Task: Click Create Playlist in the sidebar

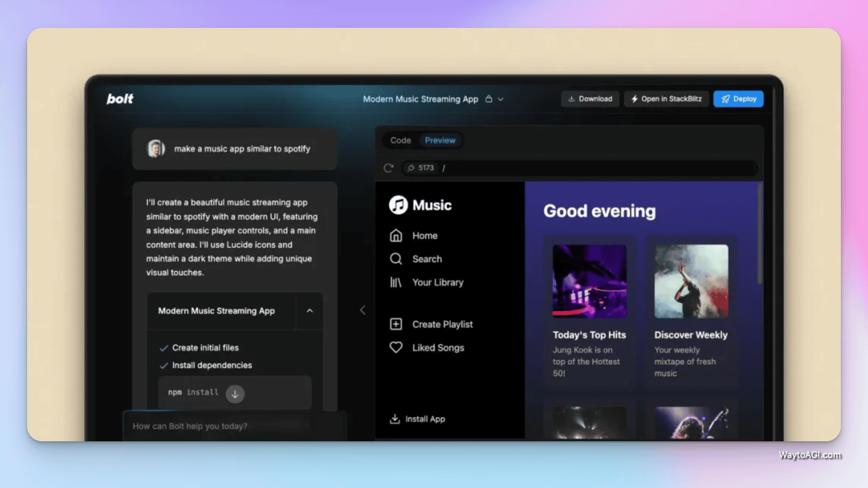Action: coord(442,324)
